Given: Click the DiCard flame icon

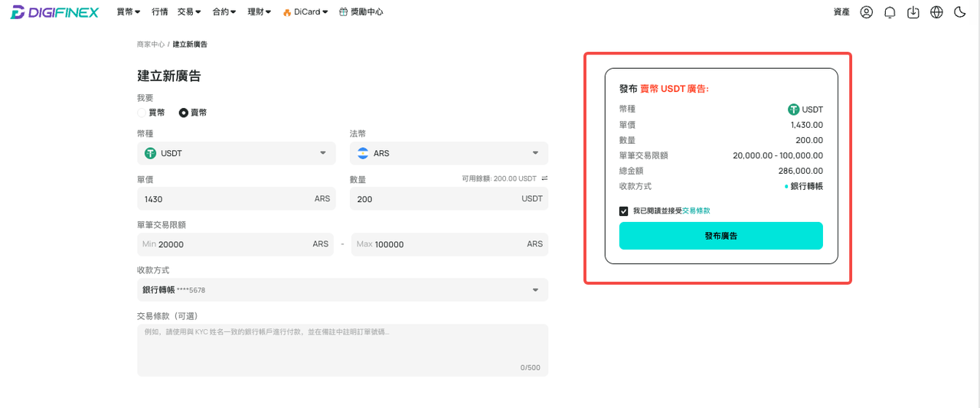Looking at the screenshot, I should point(286,12).
